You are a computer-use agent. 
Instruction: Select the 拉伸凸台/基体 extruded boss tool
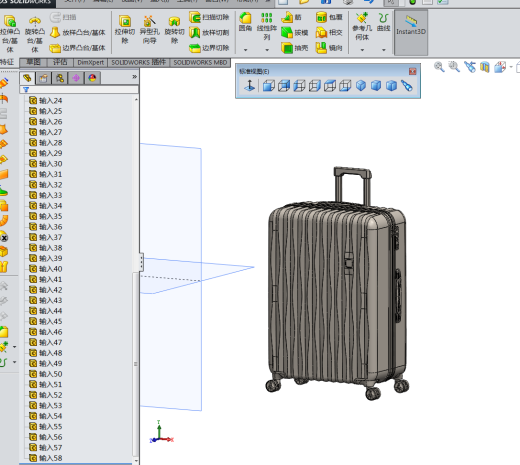[10, 33]
